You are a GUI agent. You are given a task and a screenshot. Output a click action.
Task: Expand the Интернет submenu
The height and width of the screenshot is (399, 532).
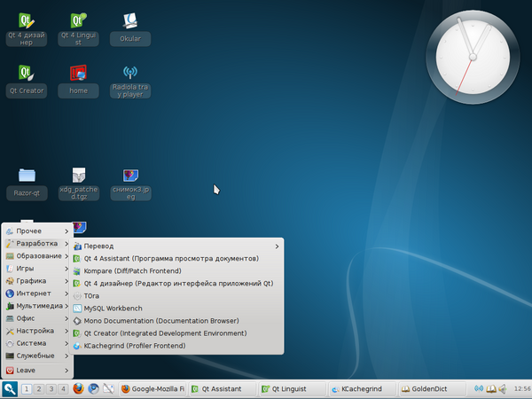coord(37,293)
